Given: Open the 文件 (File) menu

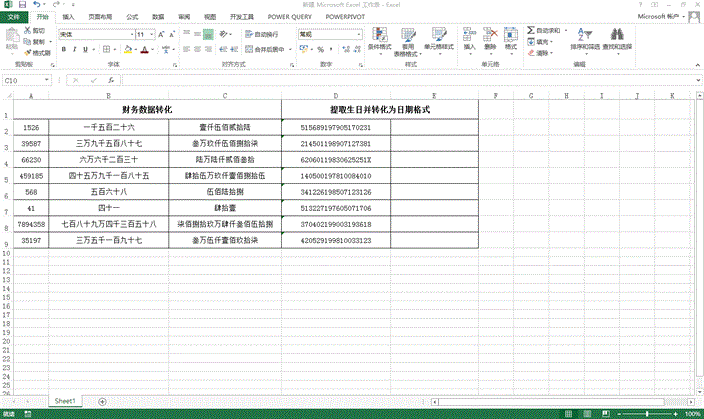Looking at the screenshot, I should click(x=14, y=17).
